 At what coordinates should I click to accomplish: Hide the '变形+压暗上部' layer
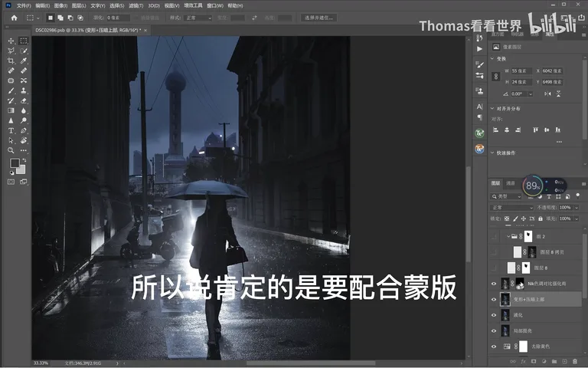coord(494,300)
